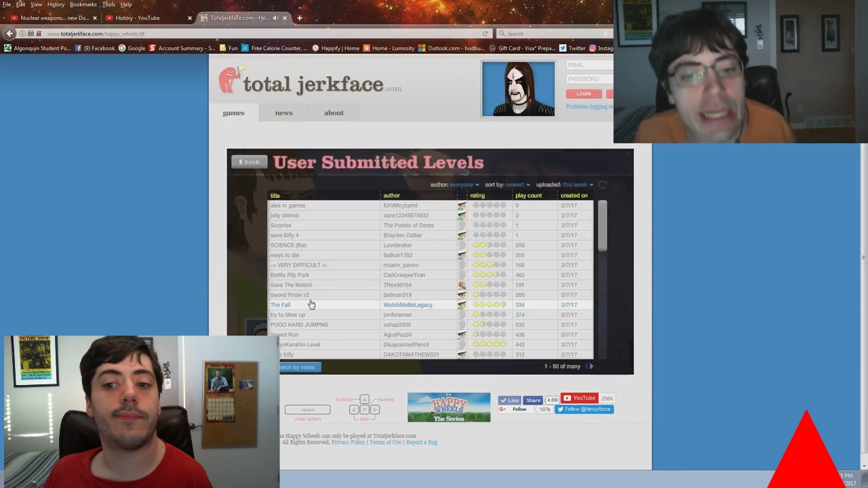
Task: Open the sort by newest dropdown
Action: (x=517, y=184)
